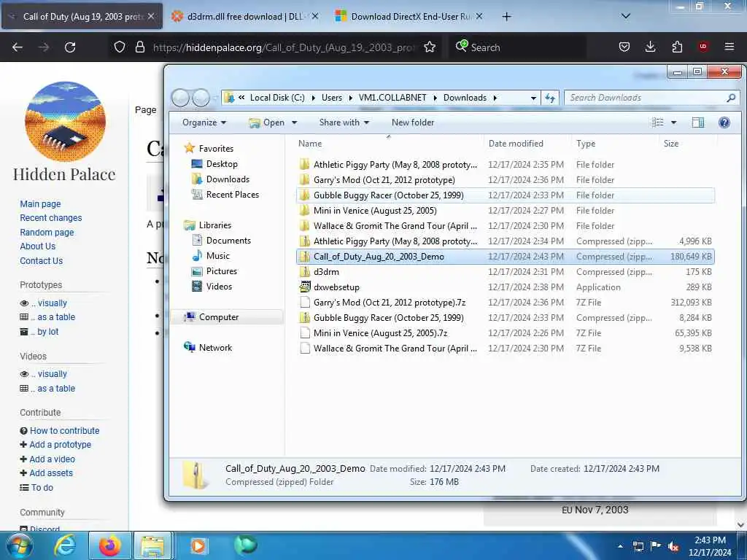Open the Recent changes link
This screenshot has height=560, width=747.
click(51, 217)
